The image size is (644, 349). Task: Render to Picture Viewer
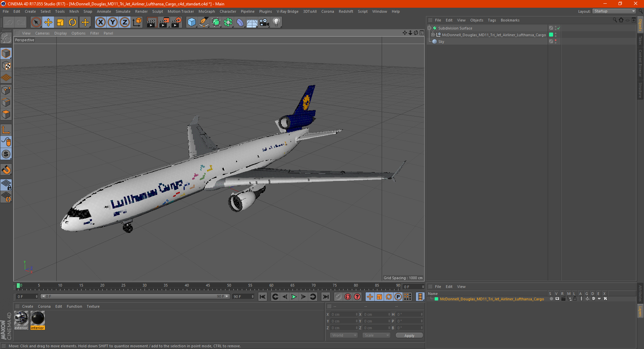point(164,22)
